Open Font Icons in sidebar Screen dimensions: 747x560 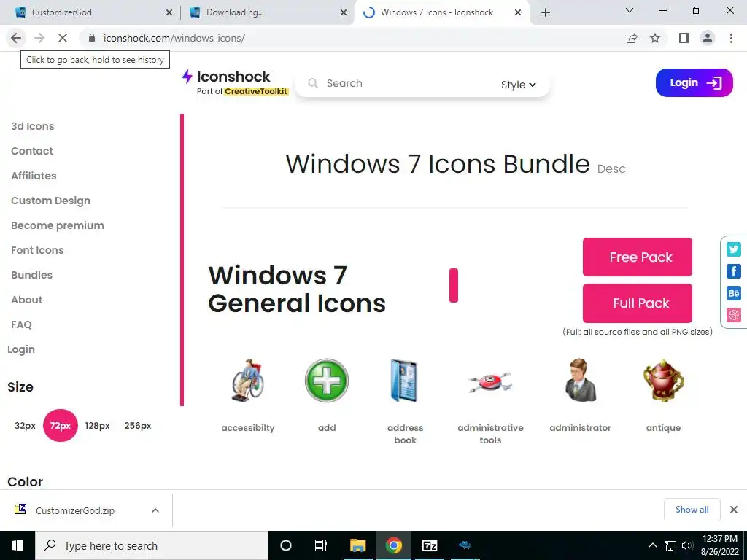(x=37, y=250)
